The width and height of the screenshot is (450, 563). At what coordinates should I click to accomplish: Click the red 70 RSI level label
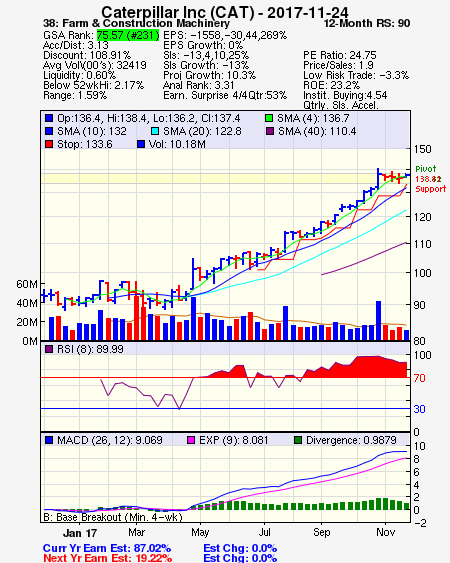(x=419, y=378)
